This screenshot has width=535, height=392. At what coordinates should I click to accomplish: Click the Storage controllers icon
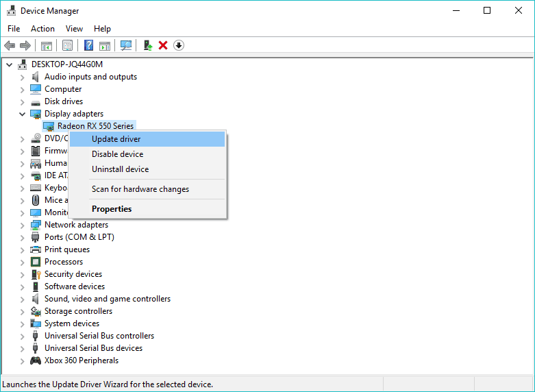(36, 311)
